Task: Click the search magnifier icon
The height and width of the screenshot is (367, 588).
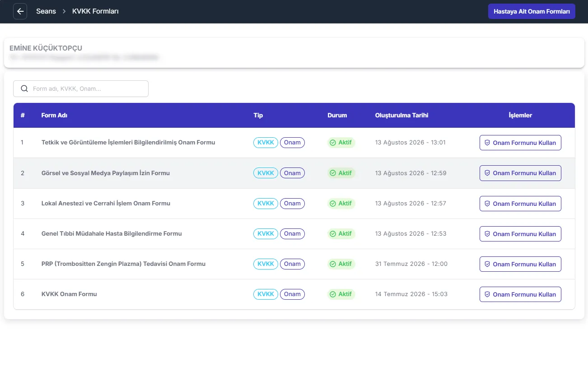Action: pos(24,88)
